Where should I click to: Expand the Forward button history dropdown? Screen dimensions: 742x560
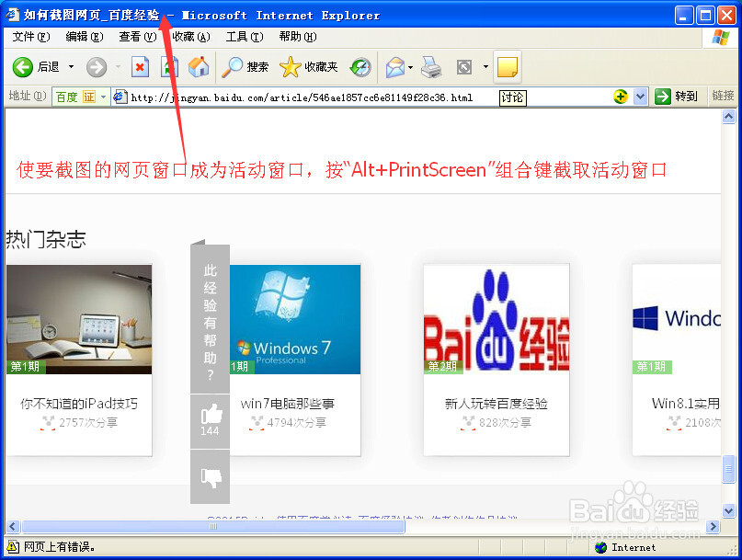click(x=118, y=67)
